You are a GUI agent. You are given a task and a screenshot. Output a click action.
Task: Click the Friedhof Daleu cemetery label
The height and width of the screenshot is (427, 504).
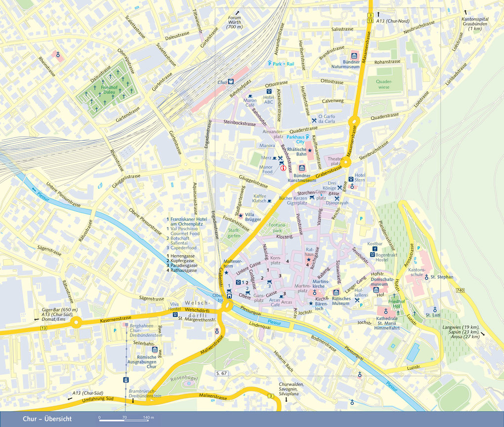[109, 90]
